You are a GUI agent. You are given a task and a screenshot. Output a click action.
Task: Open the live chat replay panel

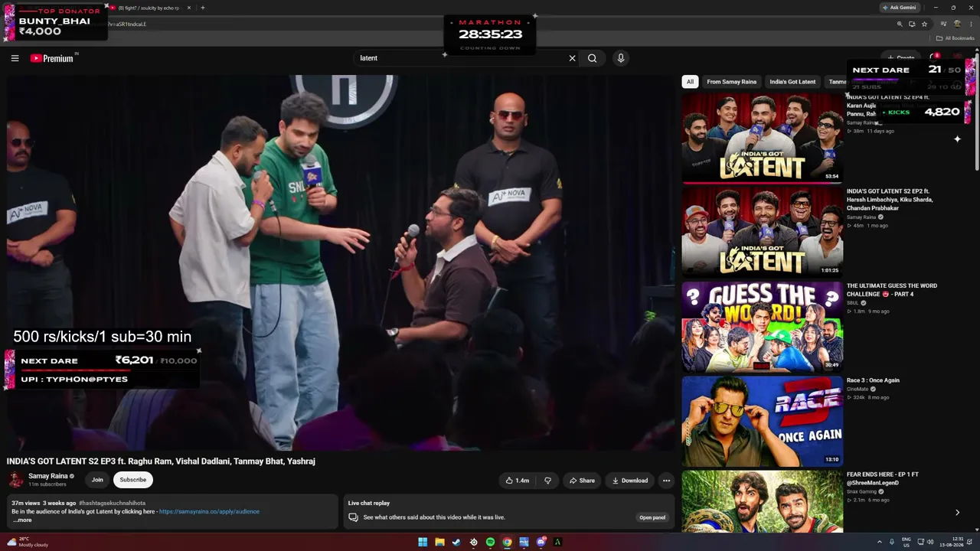tap(652, 517)
